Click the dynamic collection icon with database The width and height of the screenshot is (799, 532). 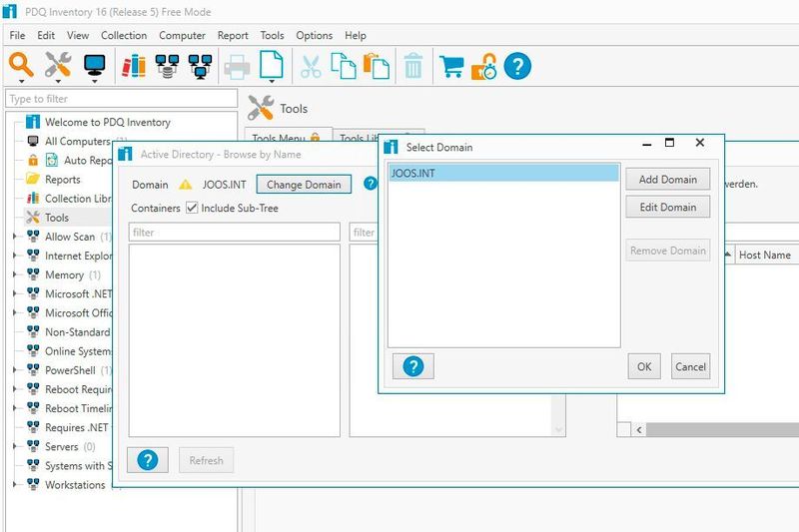(167, 66)
